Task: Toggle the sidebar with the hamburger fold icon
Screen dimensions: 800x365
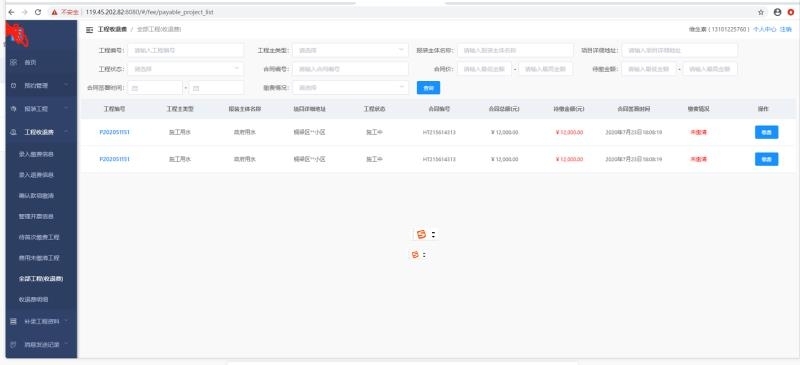Action: point(90,30)
